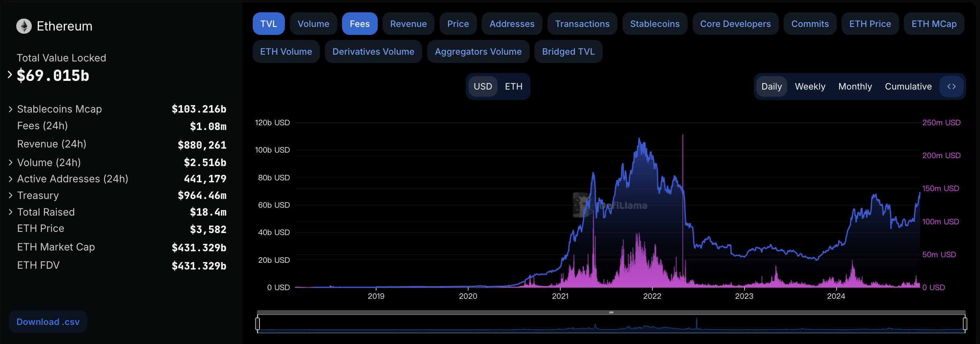The width and height of the screenshot is (980, 344).
Task: Click the 250m USD right axis label
Action: [942, 122]
